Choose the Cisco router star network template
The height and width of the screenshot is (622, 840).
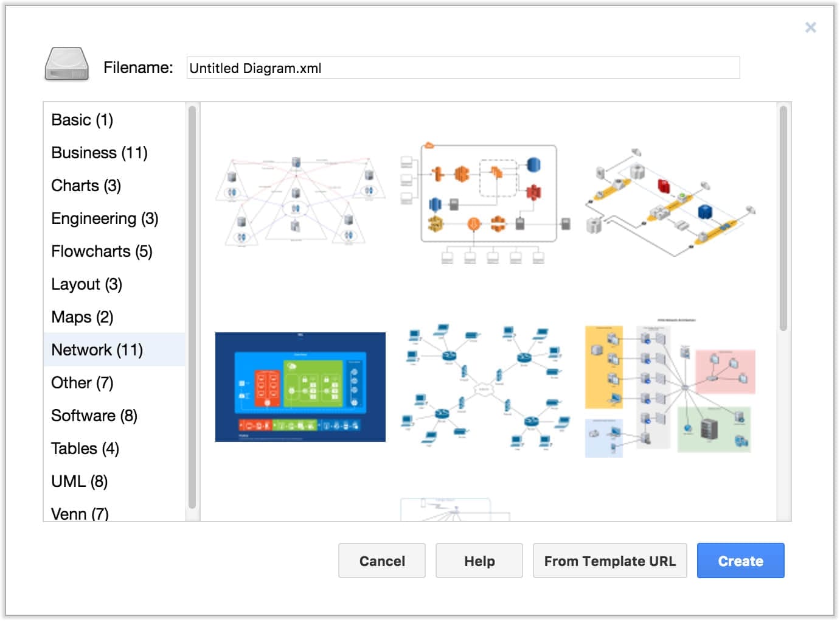[x=486, y=387]
